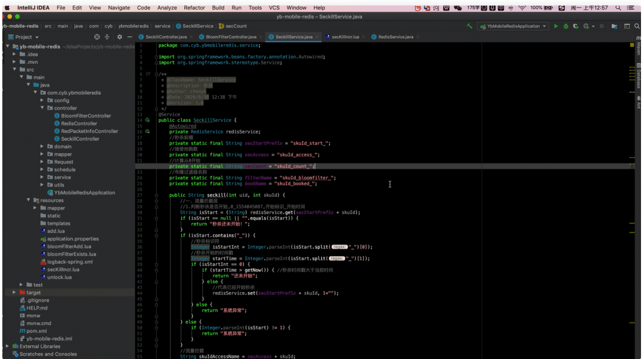This screenshot has height=359, width=644.
Task: Switch to the RedisService.java tab
Action: [x=395, y=37]
